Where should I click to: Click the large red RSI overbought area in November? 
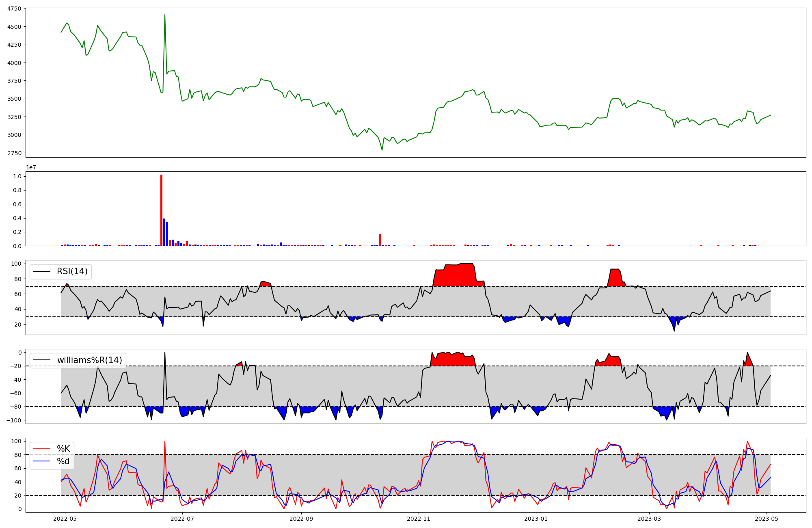click(459, 275)
